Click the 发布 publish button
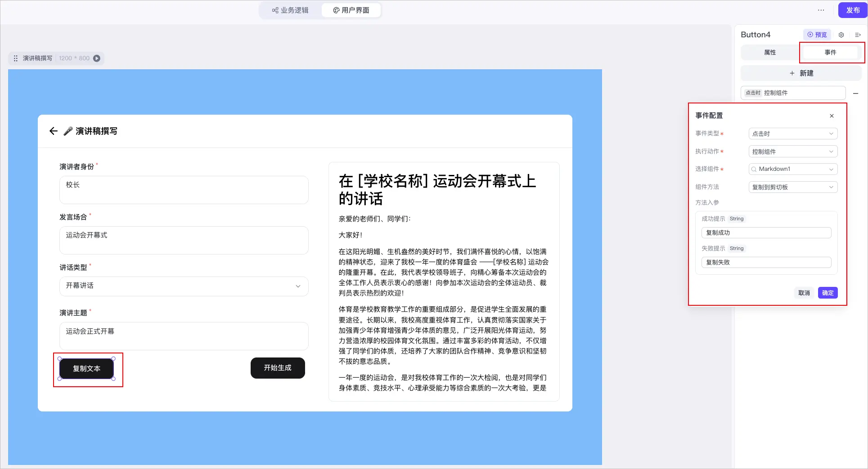868x469 pixels. [853, 10]
